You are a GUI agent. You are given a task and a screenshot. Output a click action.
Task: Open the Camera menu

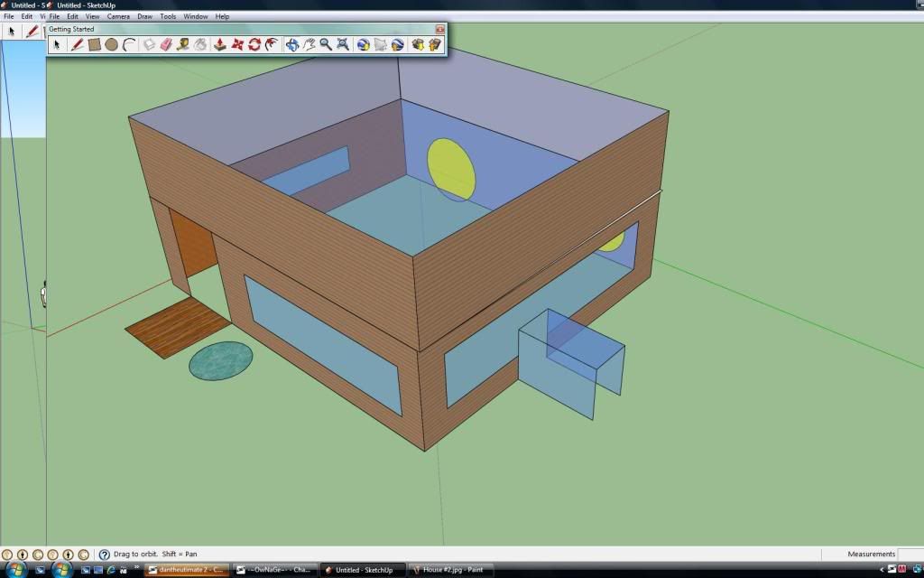coord(118,16)
